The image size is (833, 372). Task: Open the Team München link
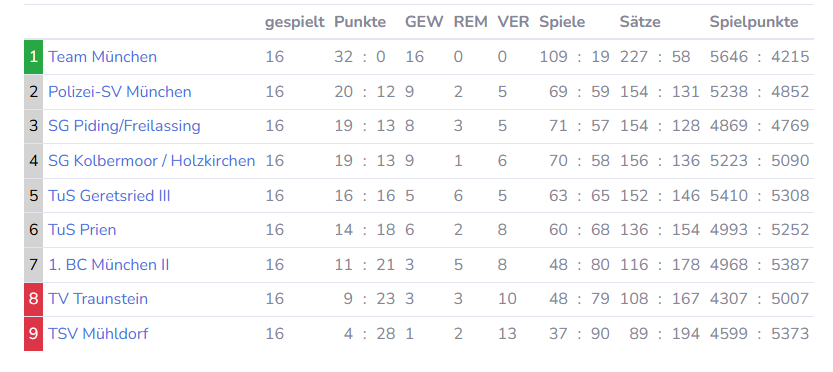(103, 57)
